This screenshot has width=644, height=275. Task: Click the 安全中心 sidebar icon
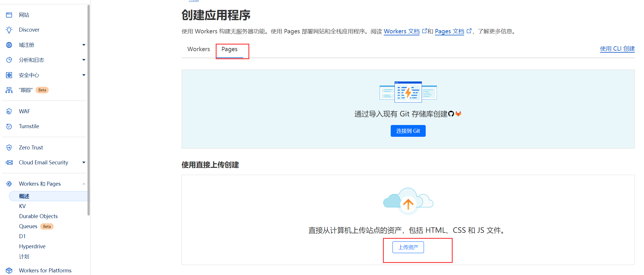click(9, 75)
